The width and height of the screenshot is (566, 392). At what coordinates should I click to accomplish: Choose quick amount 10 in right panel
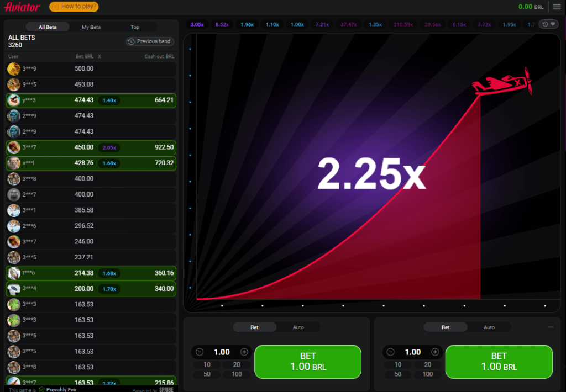[x=398, y=364]
